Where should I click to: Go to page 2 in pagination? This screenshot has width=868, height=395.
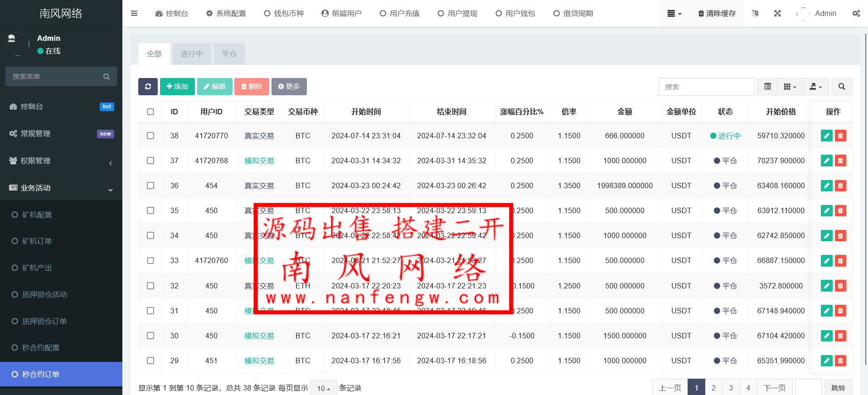point(713,388)
